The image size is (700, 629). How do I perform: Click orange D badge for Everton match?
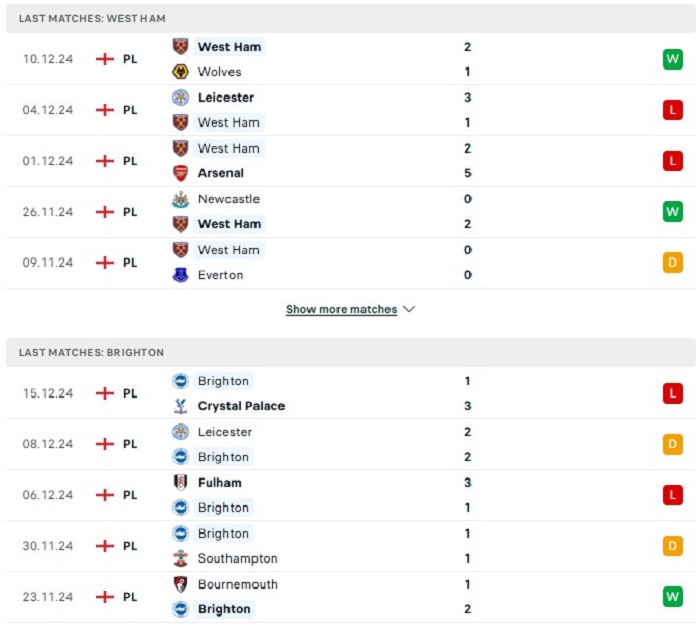[x=673, y=262]
